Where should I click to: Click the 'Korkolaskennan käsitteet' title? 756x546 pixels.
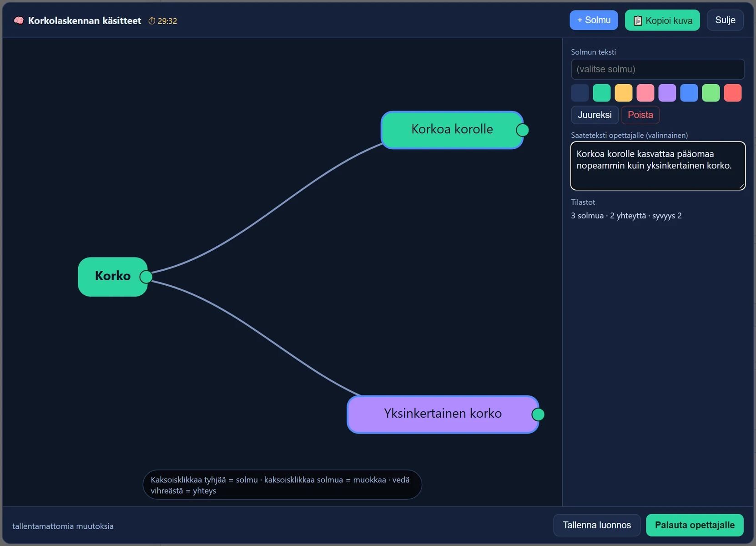[85, 20]
